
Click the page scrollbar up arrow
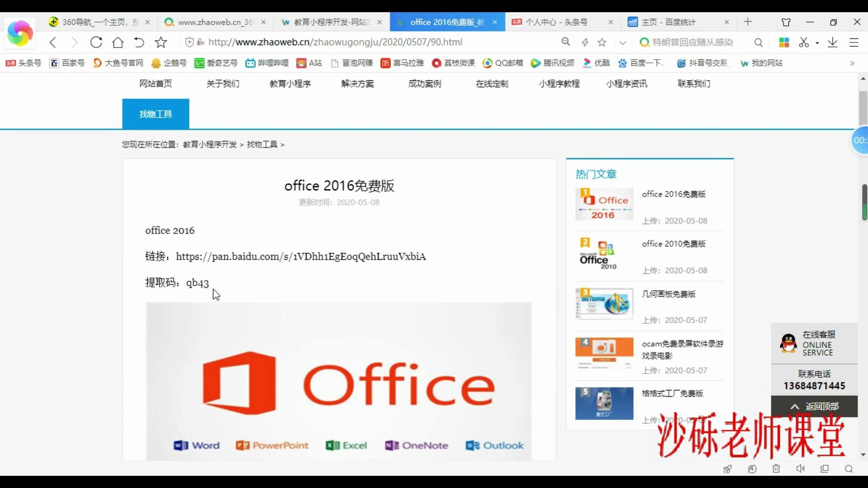[x=863, y=79]
